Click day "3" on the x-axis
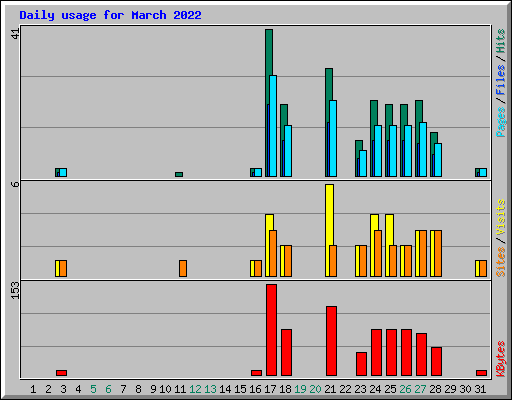Viewport: 512px width, 400px height. [63, 389]
